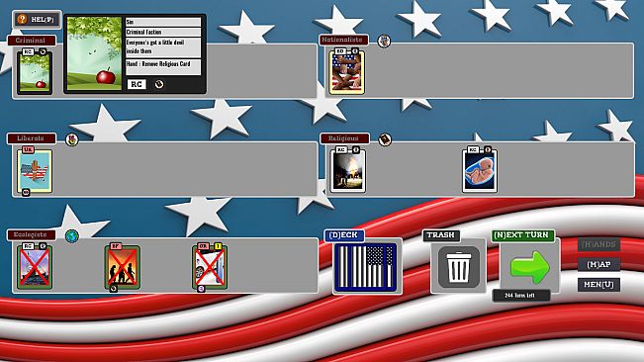
Task: Click the RC tag on small Criminal apple card
Action: pos(28,51)
